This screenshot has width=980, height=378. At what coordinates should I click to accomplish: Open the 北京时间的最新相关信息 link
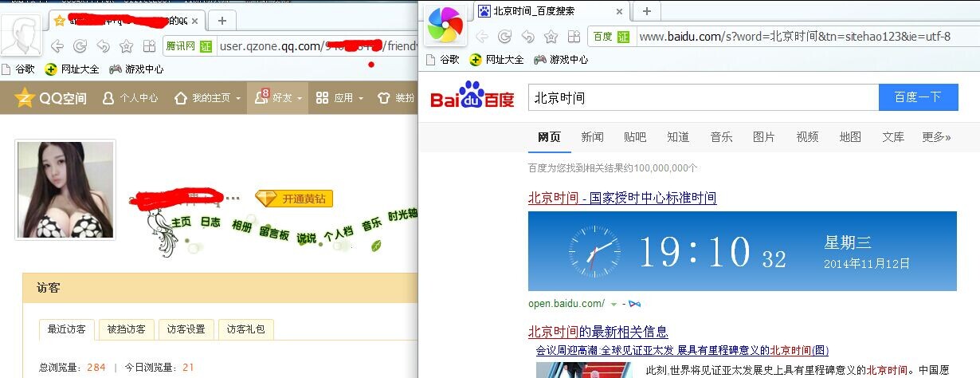click(x=598, y=332)
